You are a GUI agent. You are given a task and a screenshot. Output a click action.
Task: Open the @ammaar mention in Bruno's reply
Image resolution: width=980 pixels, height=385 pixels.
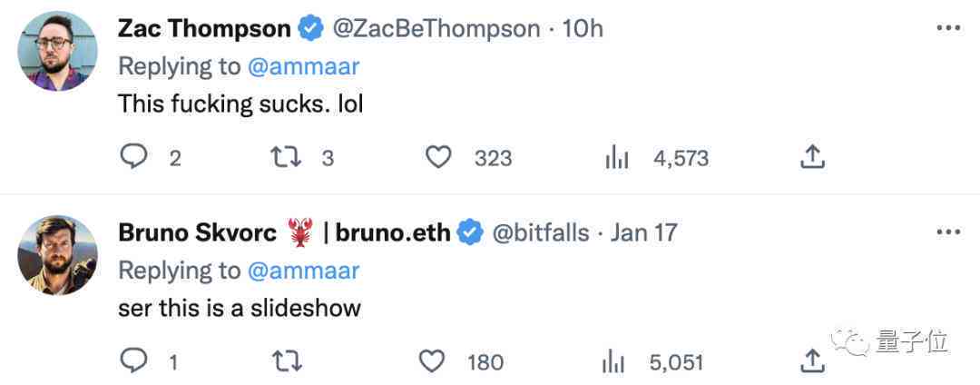pyautogui.click(x=304, y=271)
